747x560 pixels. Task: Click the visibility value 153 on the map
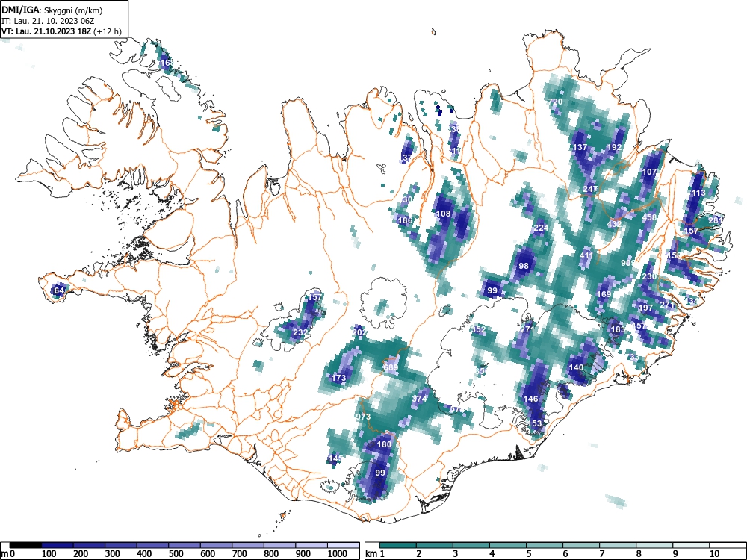click(x=535, y=423)
